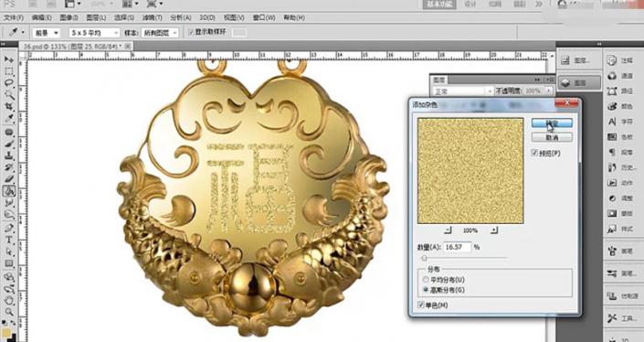Select the Lasso tool
The height and width of the screenshot is (342, 644).
9,83
